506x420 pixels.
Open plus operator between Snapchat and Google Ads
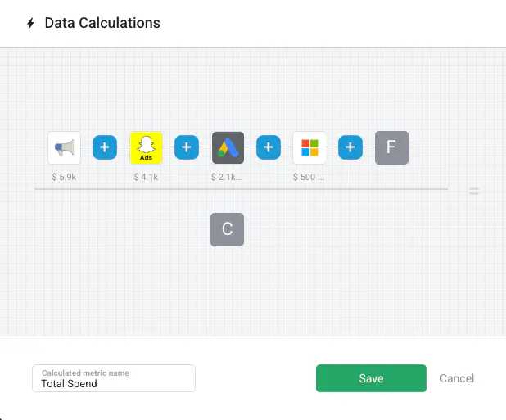(187, 148)
